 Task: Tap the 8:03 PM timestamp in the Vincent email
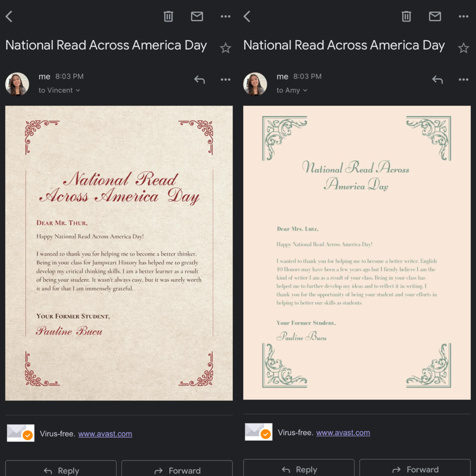(x=70, y=77)
